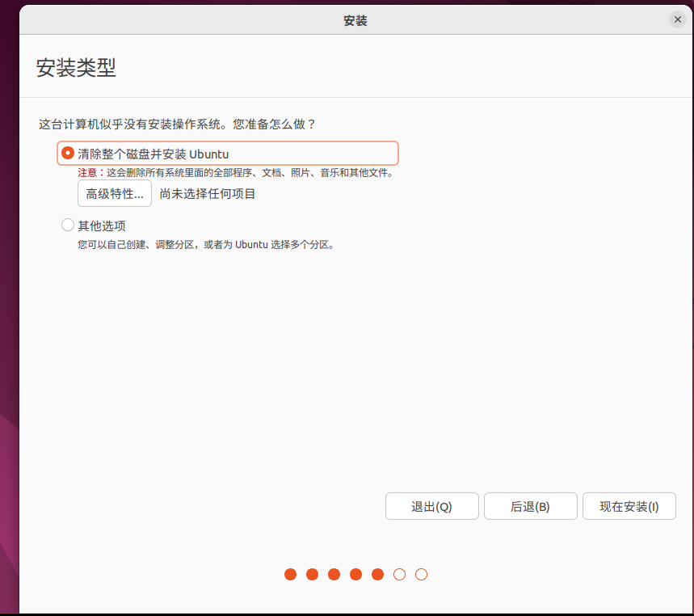694x616 pixels.
Task: Select the "其他选项" radio button
Action: click(x=68, y=225)
